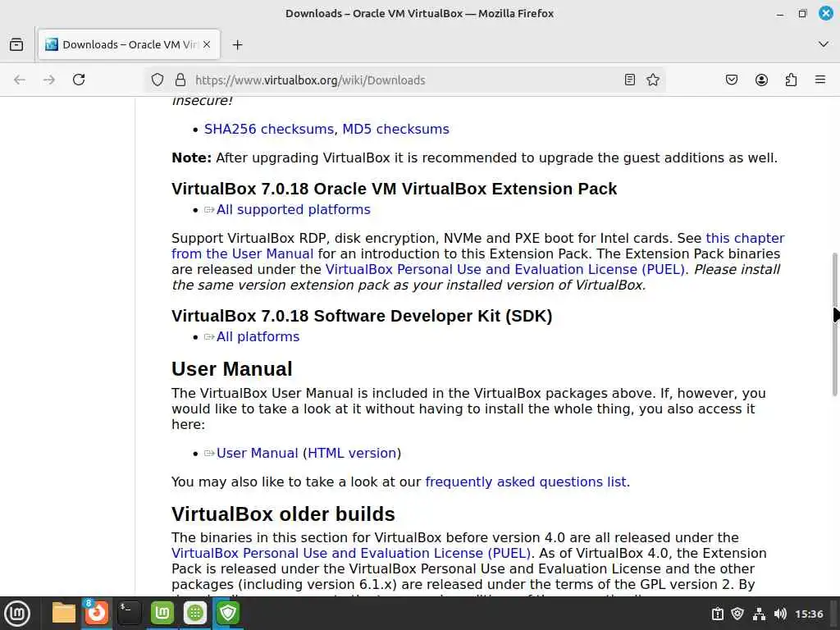The width and height of the screenshot is (840, 630).
Task: Minimize the Firefox window
Action: 780,14
